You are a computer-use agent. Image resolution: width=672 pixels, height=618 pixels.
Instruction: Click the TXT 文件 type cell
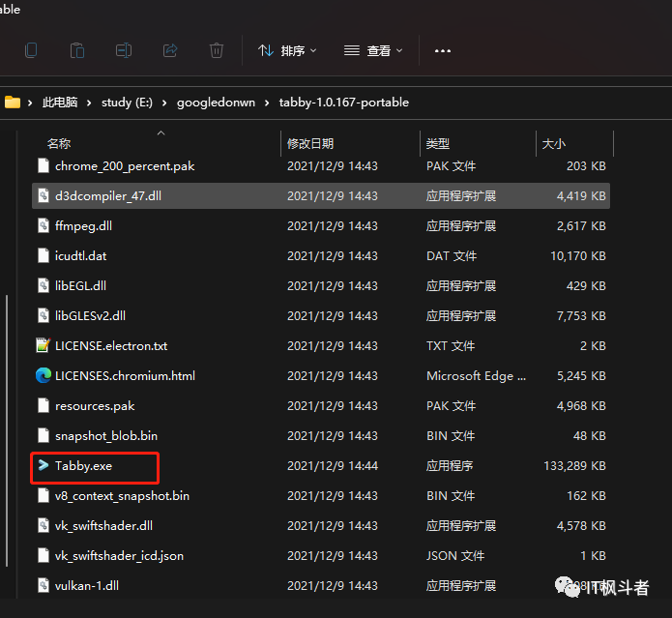(x=451, y=346)
